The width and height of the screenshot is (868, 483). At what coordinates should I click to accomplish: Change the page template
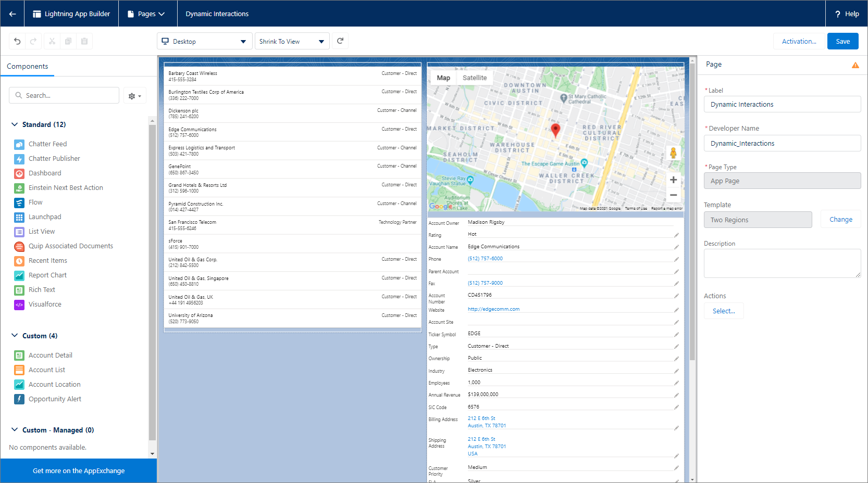coord(841,220)
